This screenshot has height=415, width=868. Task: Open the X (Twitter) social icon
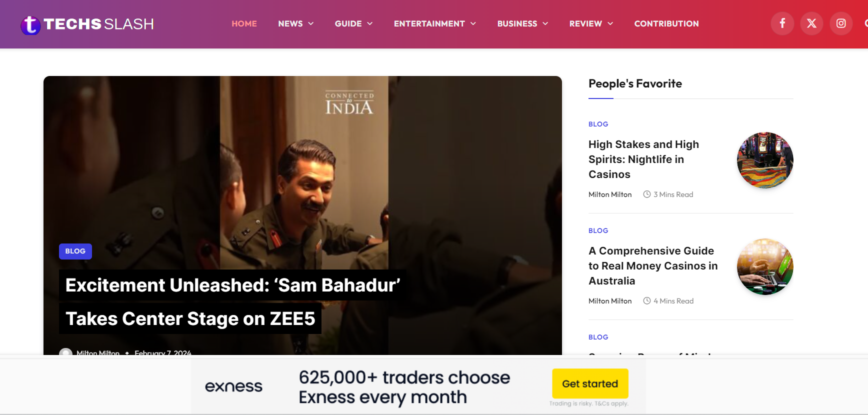811,23
